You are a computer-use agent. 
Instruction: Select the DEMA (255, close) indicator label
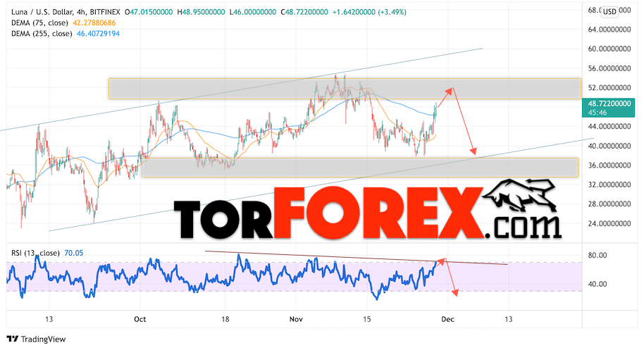click(42, 34)
